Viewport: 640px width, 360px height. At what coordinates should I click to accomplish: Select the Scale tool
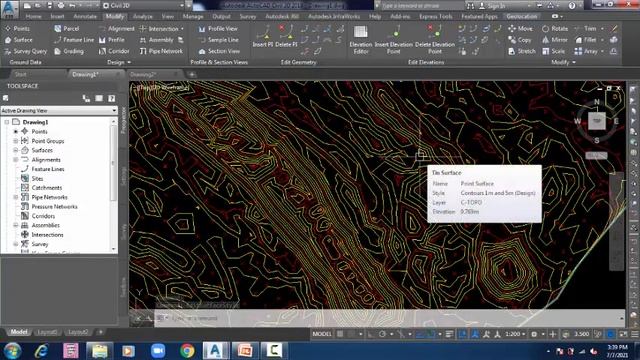tap(553, 51)
